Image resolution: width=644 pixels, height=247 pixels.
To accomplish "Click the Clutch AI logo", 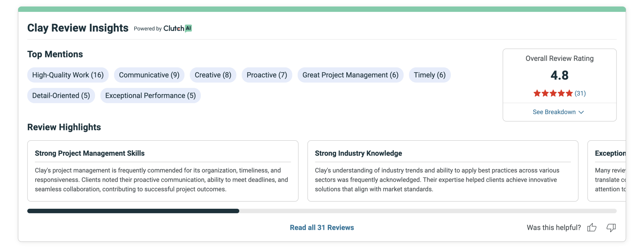I will point(177,28).
